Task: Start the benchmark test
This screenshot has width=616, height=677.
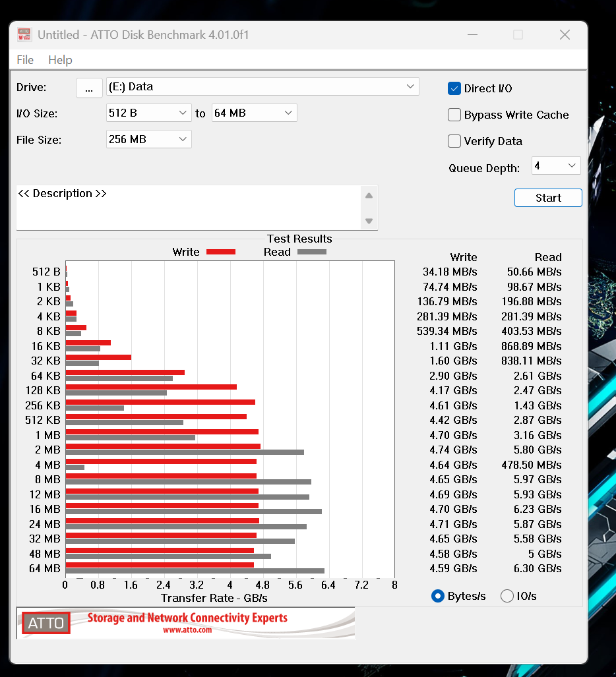Action: pos(548,198)
